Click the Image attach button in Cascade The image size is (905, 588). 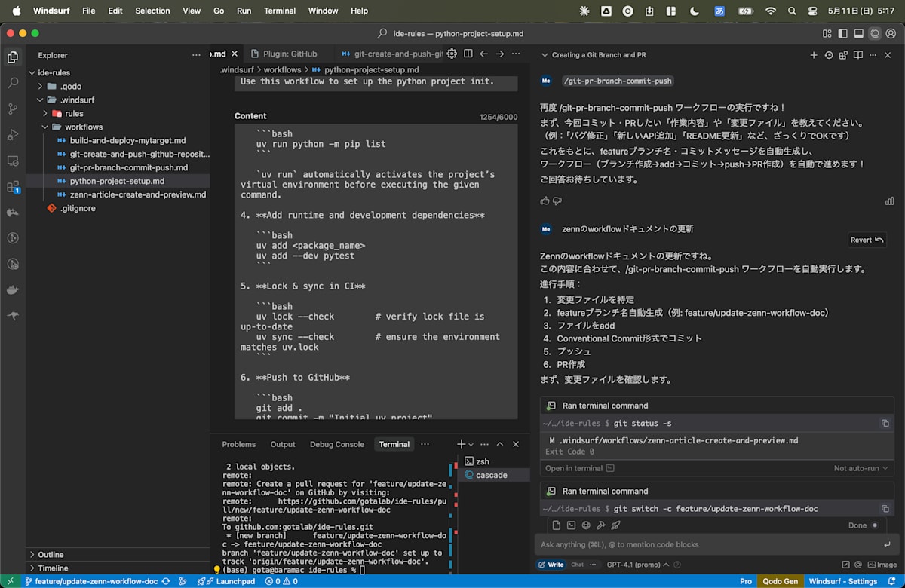(x=882, y=565)
